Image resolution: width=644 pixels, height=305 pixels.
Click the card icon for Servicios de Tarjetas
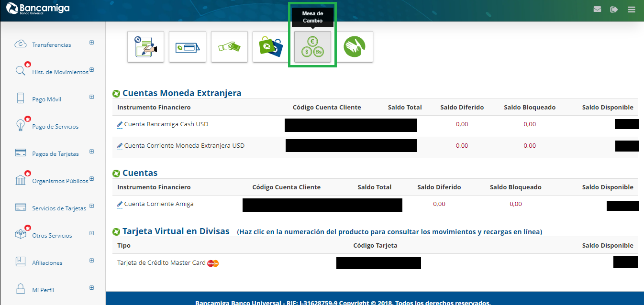(x=21, y=207)
